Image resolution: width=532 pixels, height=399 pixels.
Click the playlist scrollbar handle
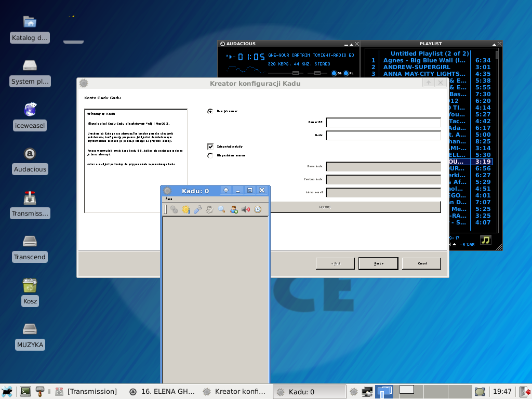point(497,55)
